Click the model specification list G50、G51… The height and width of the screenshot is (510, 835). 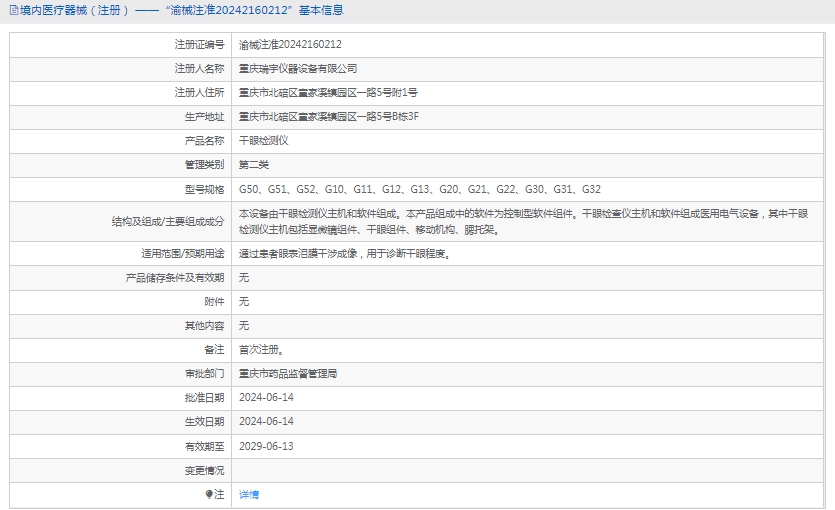(x=420, y=189)
